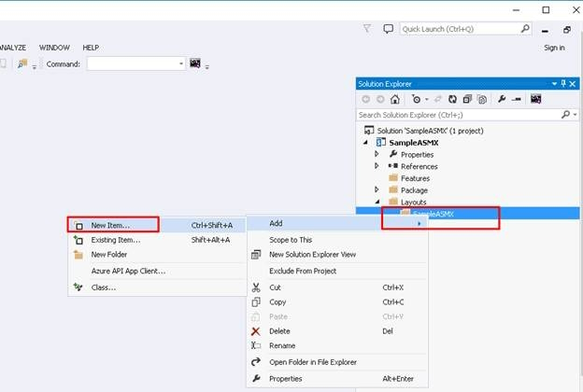Pin the Solution Explorer panel
Screen dimensions: 583x392
pos(563,84)
